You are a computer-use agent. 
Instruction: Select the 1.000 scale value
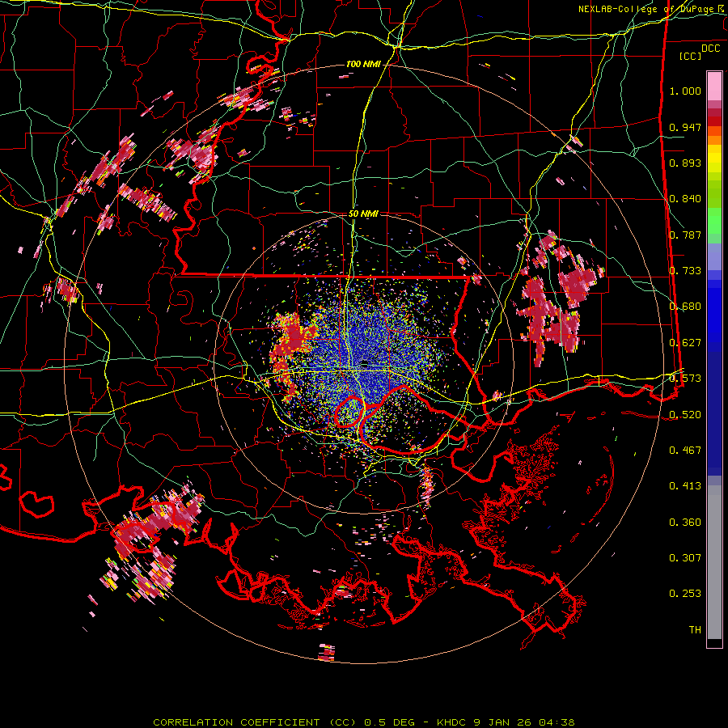coord(685,91)
